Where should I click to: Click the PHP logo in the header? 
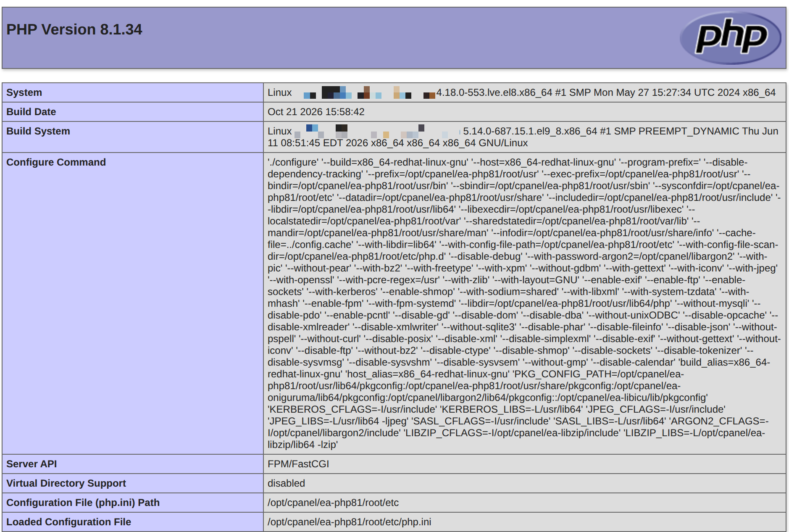[730, 38]
